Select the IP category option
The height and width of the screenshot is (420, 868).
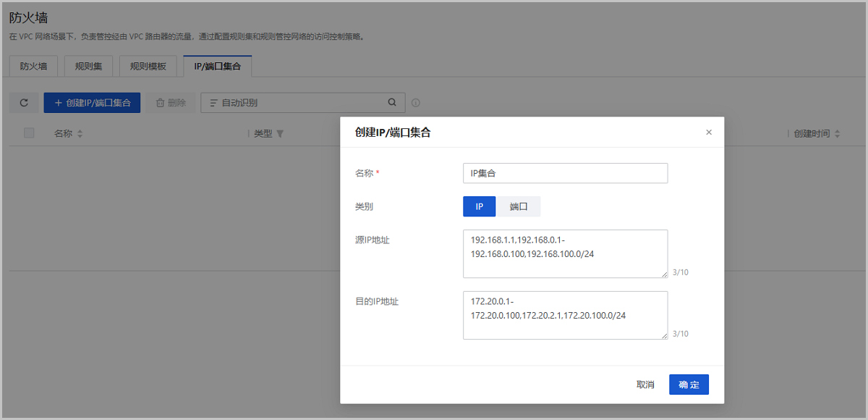coord(479,206)
